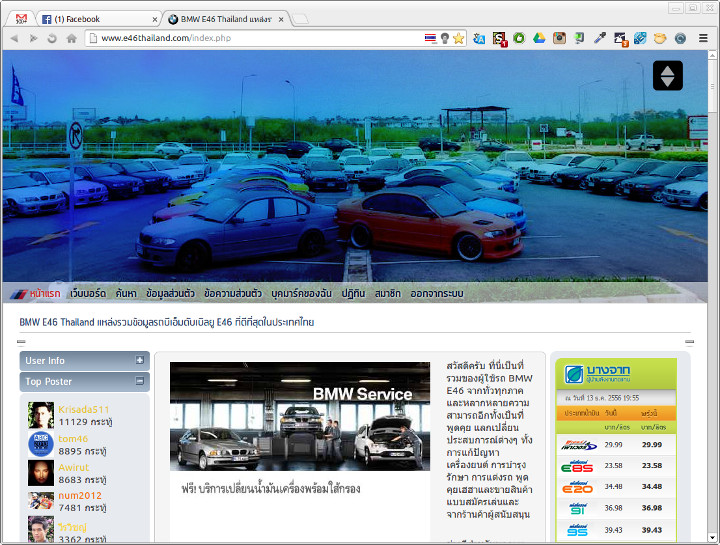This screenshot has width=720, height=545.
Task: Open the ข้อความส่วนตัว messages menu item
Action: pos(233,293)
